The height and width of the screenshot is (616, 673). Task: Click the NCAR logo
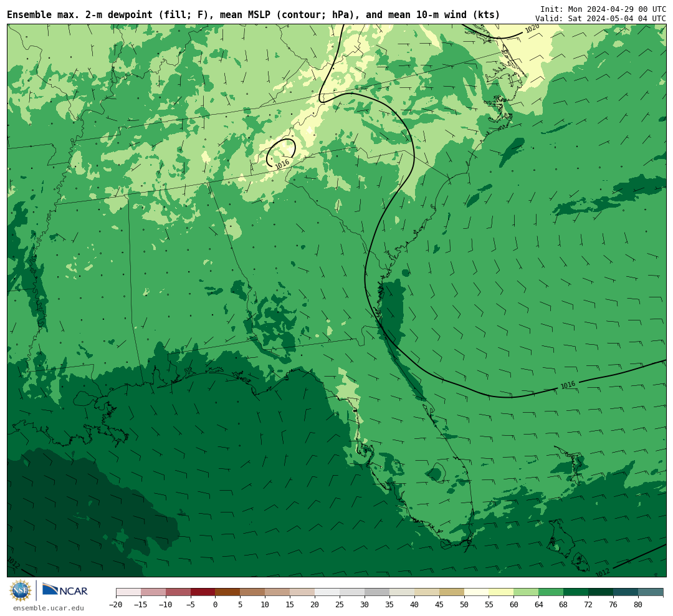[x=65, y=590]
